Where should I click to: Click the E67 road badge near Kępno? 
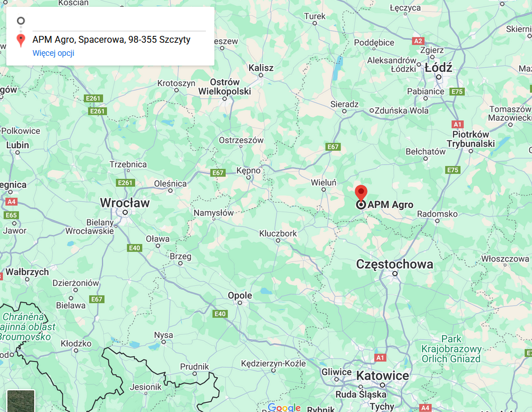[x=218, y=173]
